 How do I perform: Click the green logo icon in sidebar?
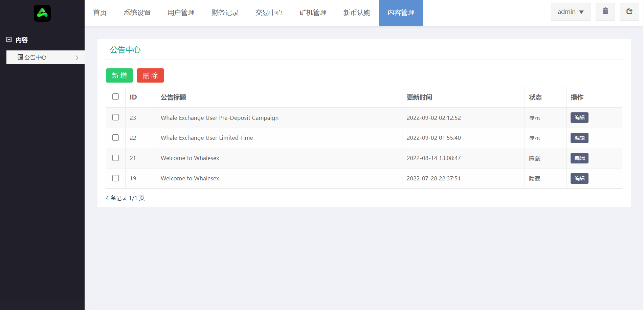point(42,13)
